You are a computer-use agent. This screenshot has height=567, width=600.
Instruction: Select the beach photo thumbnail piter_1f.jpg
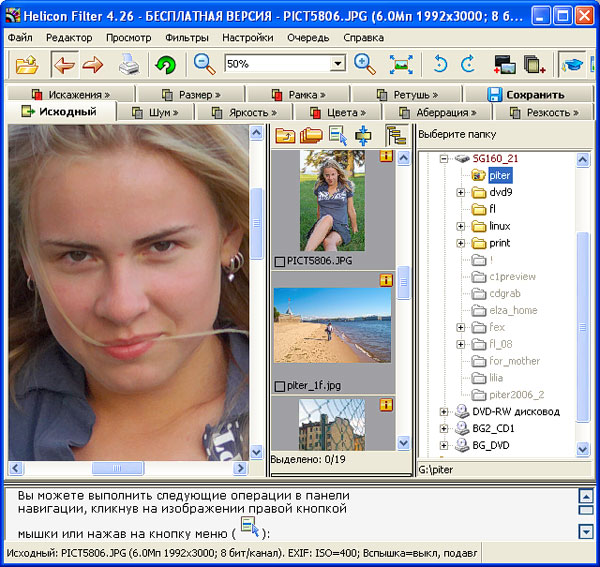pos(332,325)
